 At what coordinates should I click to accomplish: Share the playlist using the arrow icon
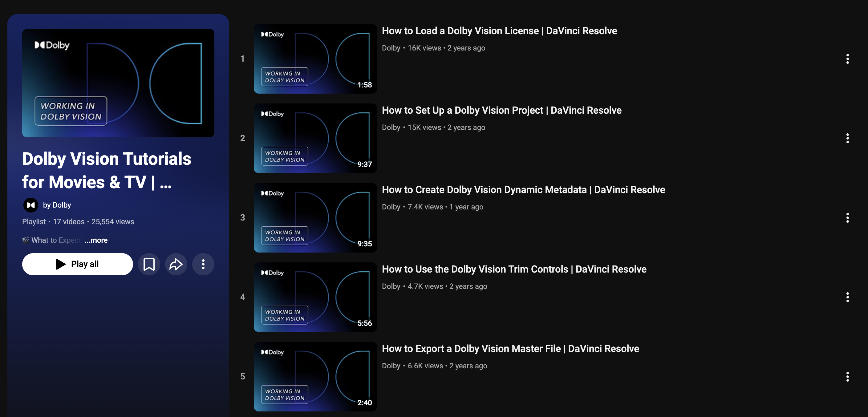176,264
